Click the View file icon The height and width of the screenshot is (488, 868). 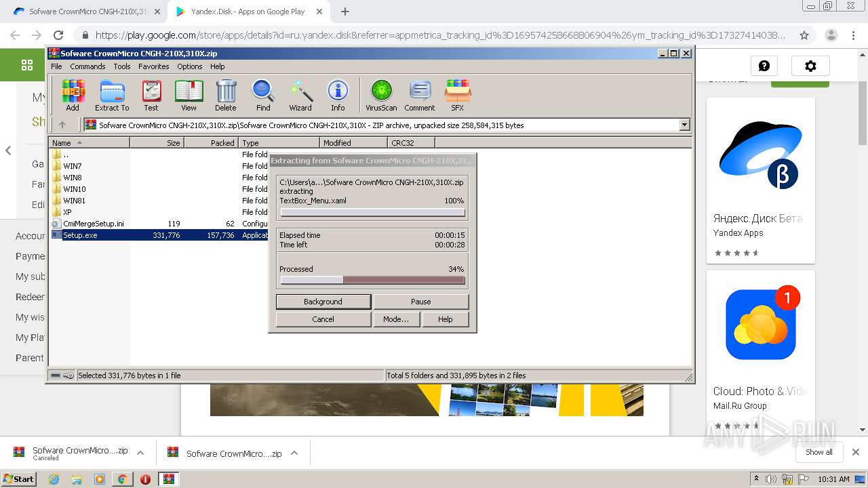pos(189,96)
